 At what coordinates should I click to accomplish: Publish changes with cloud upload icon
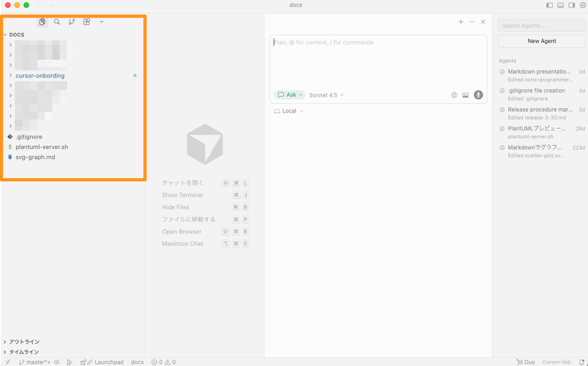[57, 362]
